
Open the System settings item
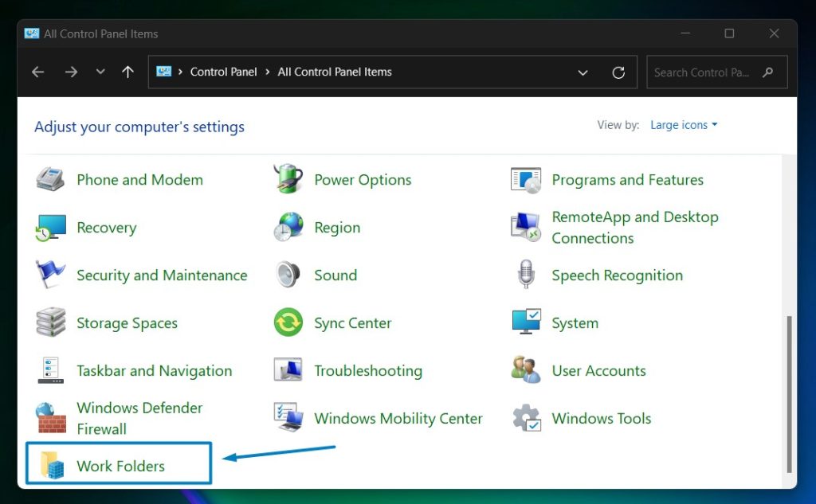point(575,323)
